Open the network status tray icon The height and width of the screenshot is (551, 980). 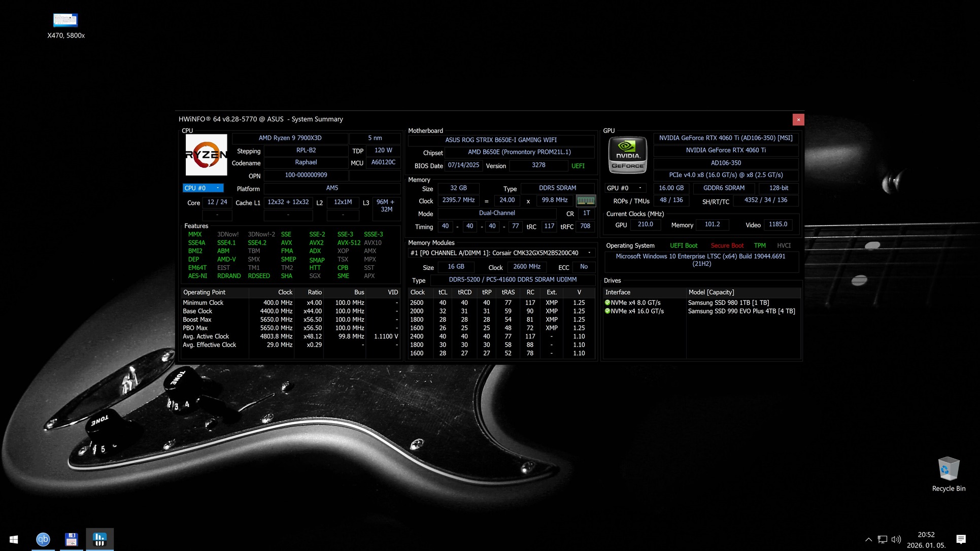(883, 539)
